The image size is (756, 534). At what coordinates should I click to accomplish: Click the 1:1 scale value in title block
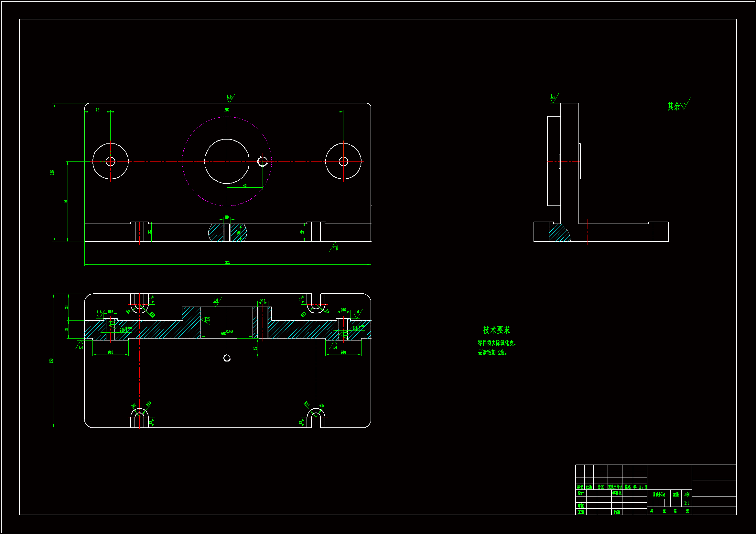pyautogui.click(x=686, y=503)
